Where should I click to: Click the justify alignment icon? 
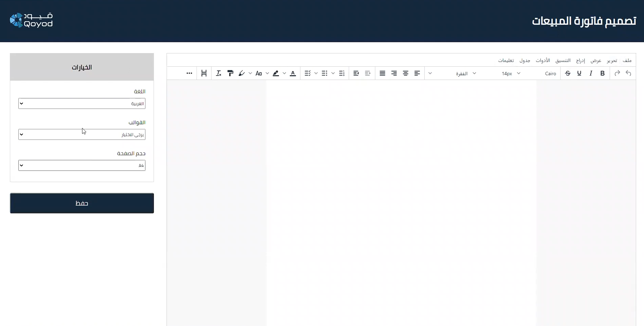[382, 73]
